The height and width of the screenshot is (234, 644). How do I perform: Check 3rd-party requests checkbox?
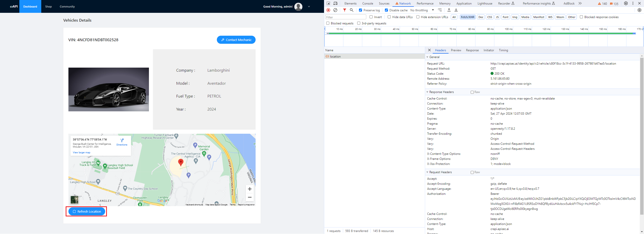coord(359,23)
